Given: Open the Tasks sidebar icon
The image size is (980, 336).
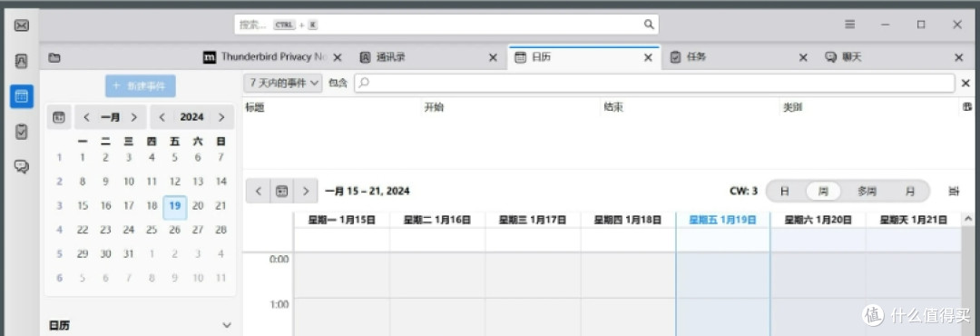Looking at the screenshot, I should (21, 132).
